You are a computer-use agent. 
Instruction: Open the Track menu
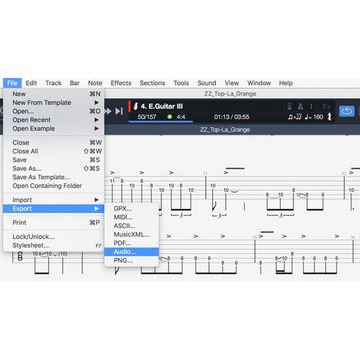point(53,83)
